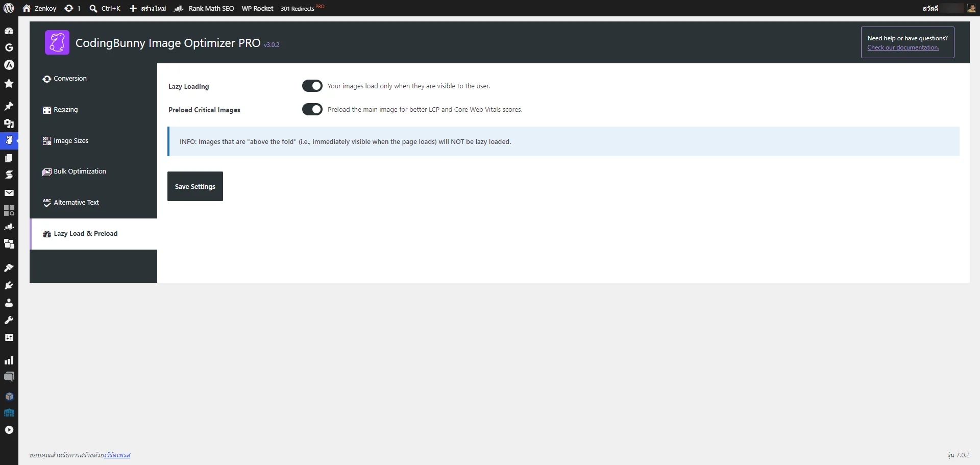Open Plugins plug icon in sidebar
Image resolution: width=980 pixels, height=465 pixels.
pyautogui.click(x=9, y=285)
